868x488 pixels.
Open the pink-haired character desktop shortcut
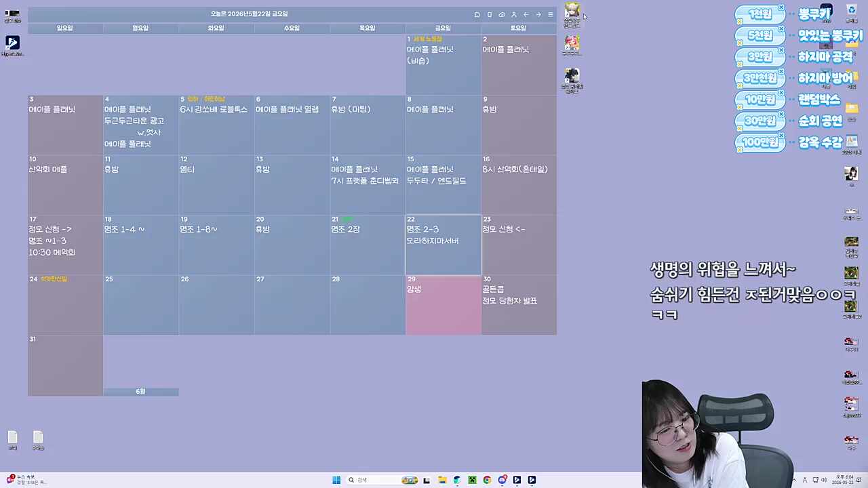[x=572, y=45]
